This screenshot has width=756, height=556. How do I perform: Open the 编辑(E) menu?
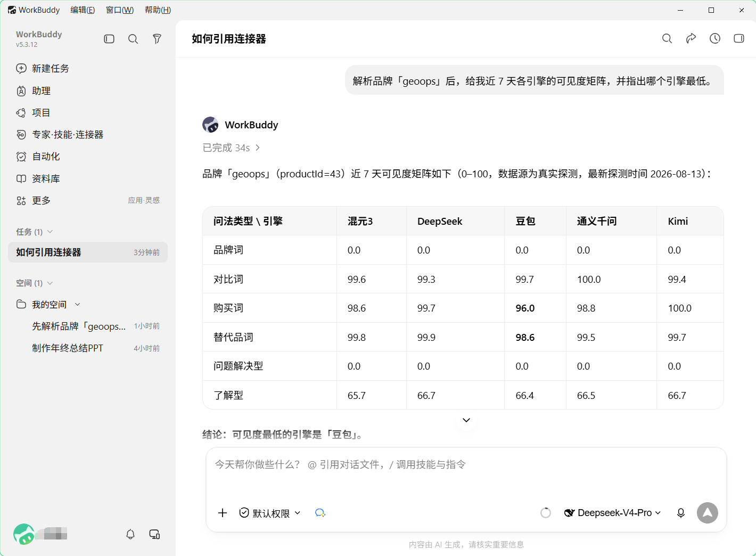[x=83, y=10]
